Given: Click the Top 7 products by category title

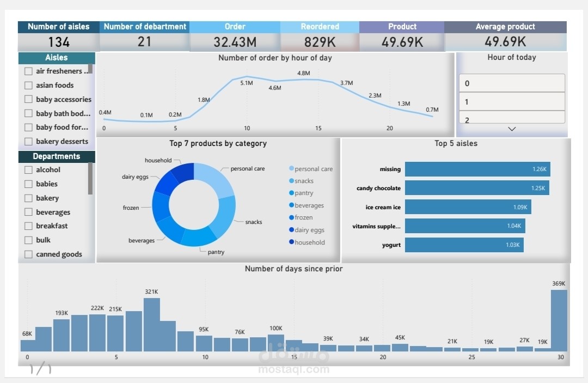Looking at the screenshot, I should (x=218, y=143).
